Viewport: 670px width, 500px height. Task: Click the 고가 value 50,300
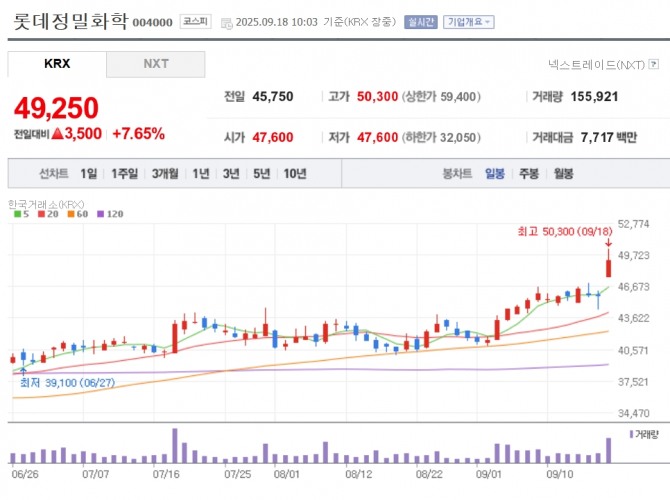377,97
